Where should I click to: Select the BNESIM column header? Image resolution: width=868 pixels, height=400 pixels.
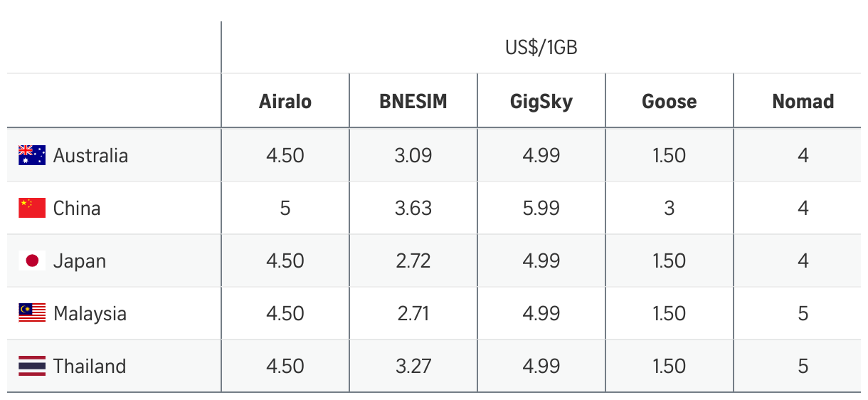pos(413,101)
